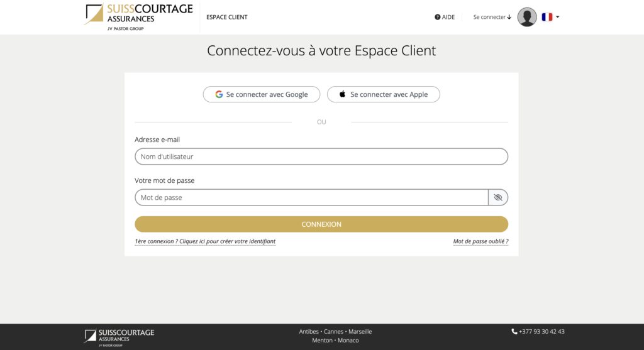
Task: Click the phone icon in the footer
Action: point(514,331)
